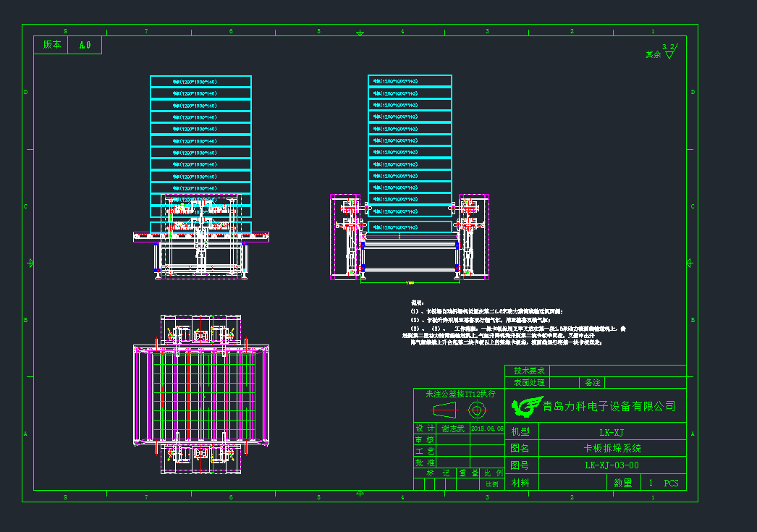The height and width of the screenshot is (532, 757).
Task: Click the centering mark on bottom border
Action: tap(360, 494)
